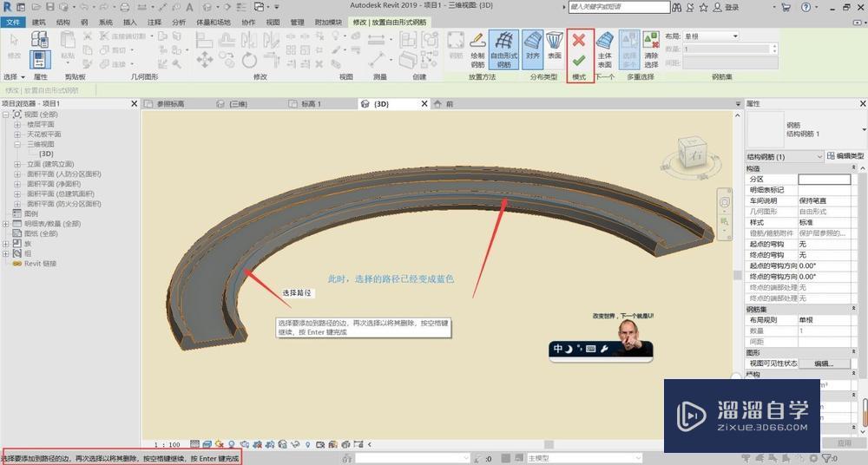Viewport: 868px width, 465px height.
Task: Click the 数量 quantity stepper arrows
Action: pyautogui.click(x=774, y=49)
